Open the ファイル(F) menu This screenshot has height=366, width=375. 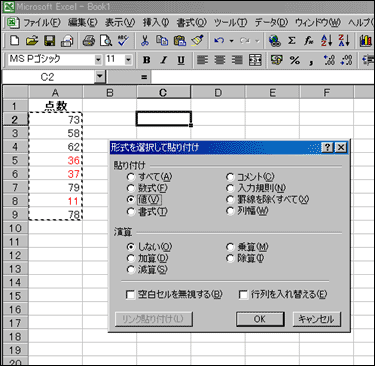click(42, 23)
